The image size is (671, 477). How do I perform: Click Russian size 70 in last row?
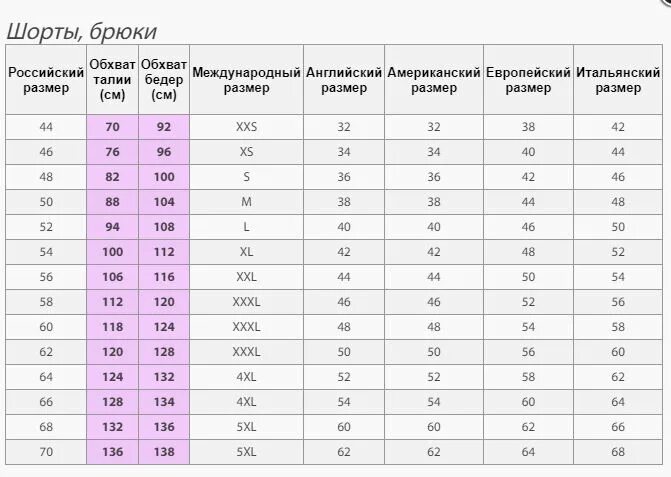[x=46, y=452]
